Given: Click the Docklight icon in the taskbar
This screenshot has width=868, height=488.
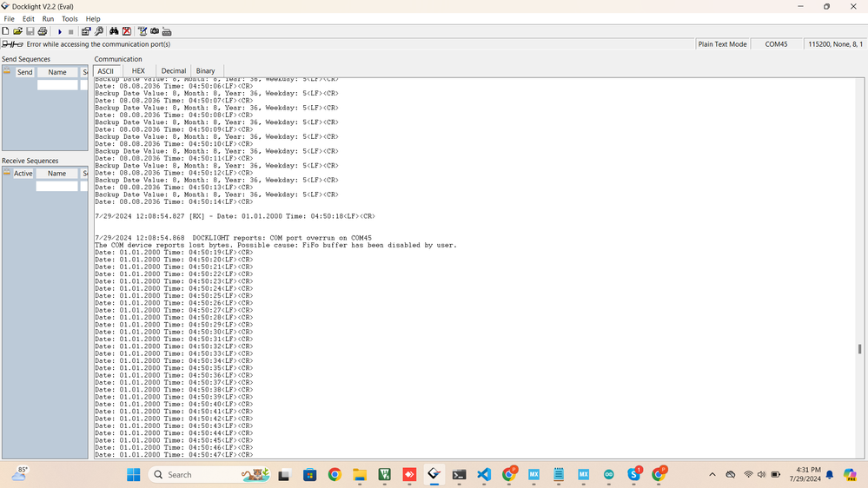Looking at the screenshot, I should coord(434,475).
